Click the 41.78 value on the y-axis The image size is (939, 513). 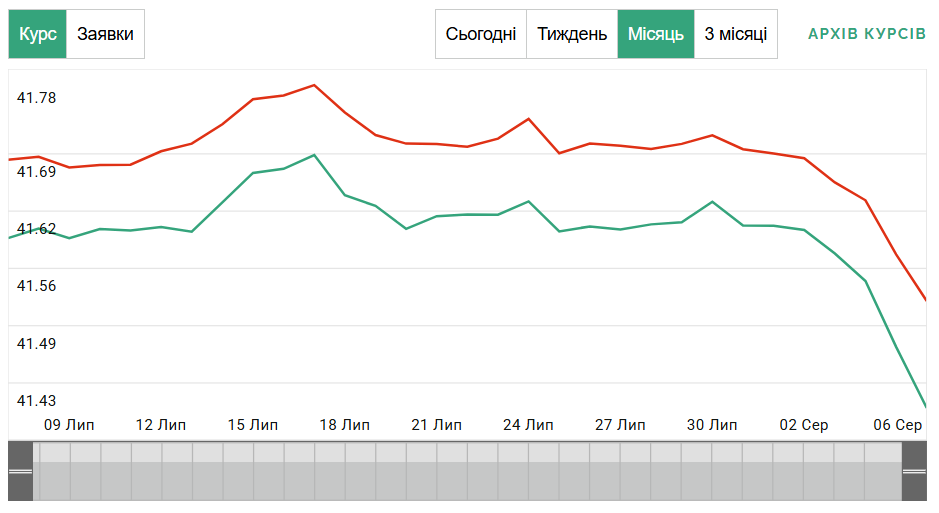[37, 98]
